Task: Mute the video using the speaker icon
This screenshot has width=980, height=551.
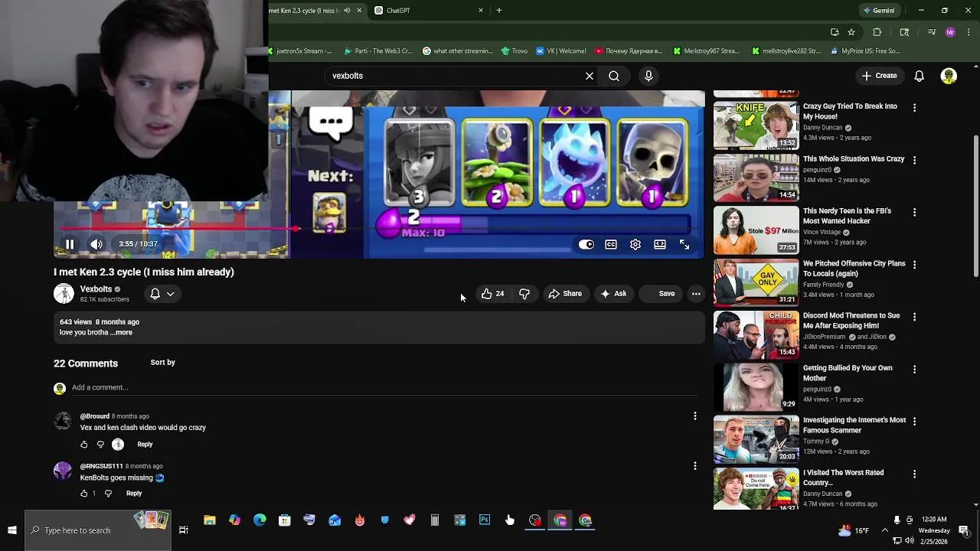Action: pyautogui.click(x=96, y=244)
